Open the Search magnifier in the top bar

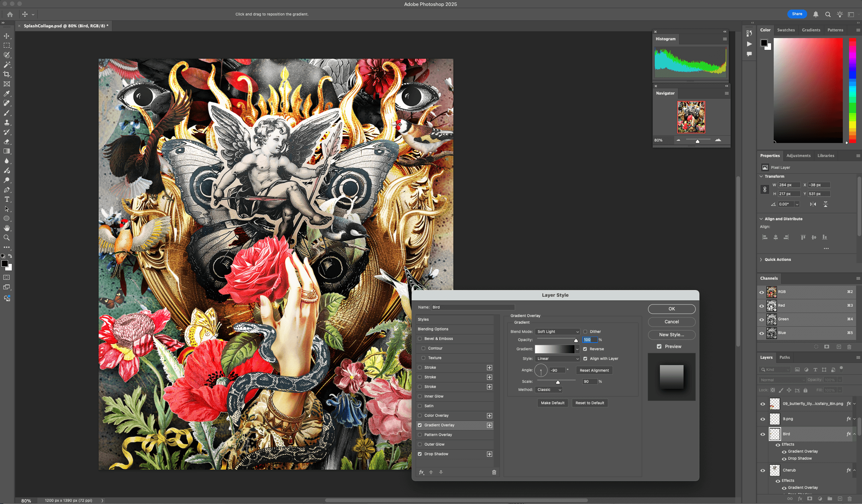pyautogui.click(x=828, y=14)
